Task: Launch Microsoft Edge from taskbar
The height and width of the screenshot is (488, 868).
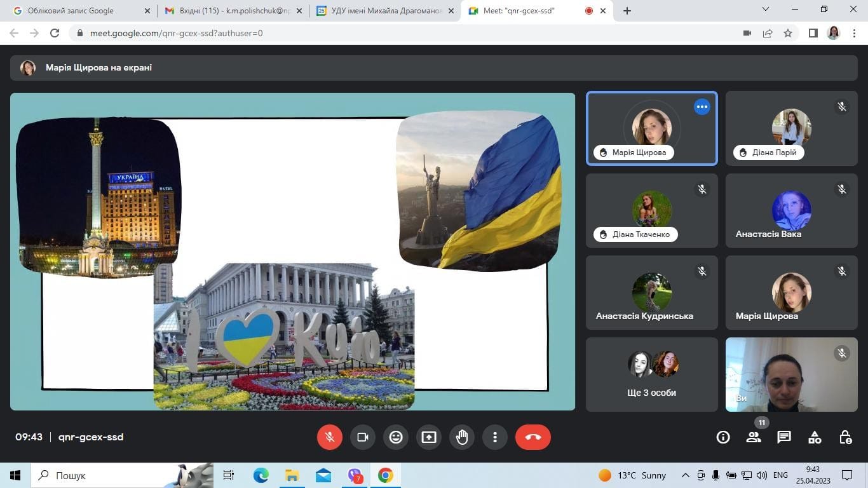Action: click(261, 475)
